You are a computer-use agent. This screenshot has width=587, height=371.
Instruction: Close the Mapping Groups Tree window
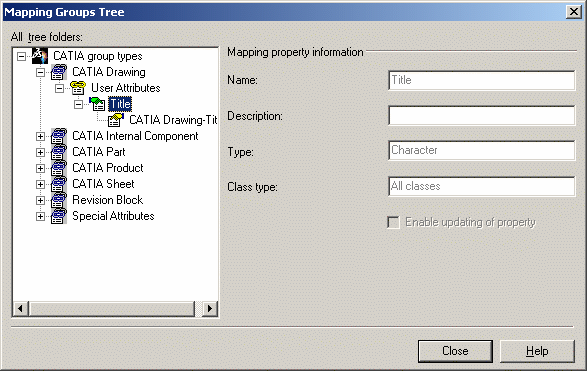click(x=574, y=12)
